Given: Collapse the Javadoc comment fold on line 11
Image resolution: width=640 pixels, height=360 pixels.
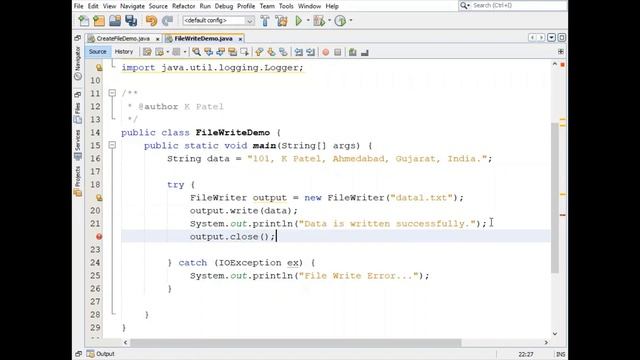Looking at the screenshot, I should point(112,93).
